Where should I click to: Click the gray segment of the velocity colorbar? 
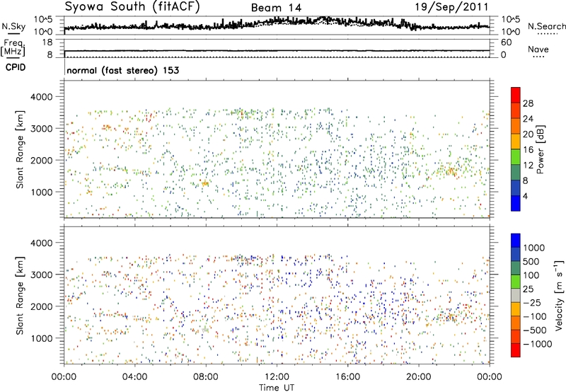pos(516,295)
